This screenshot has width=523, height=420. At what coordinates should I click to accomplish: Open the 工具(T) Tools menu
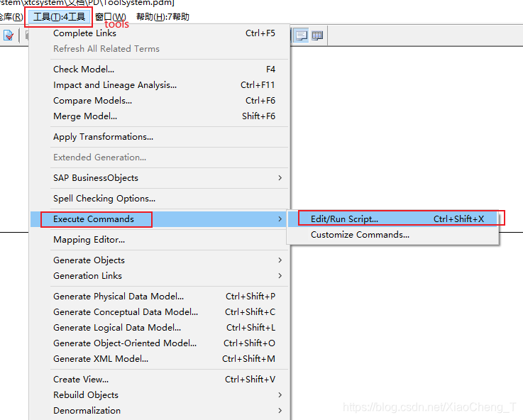coord(59,16)
